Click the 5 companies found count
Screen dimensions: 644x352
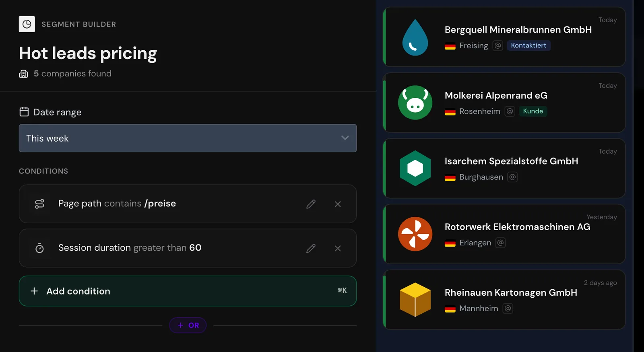point(72,74)
